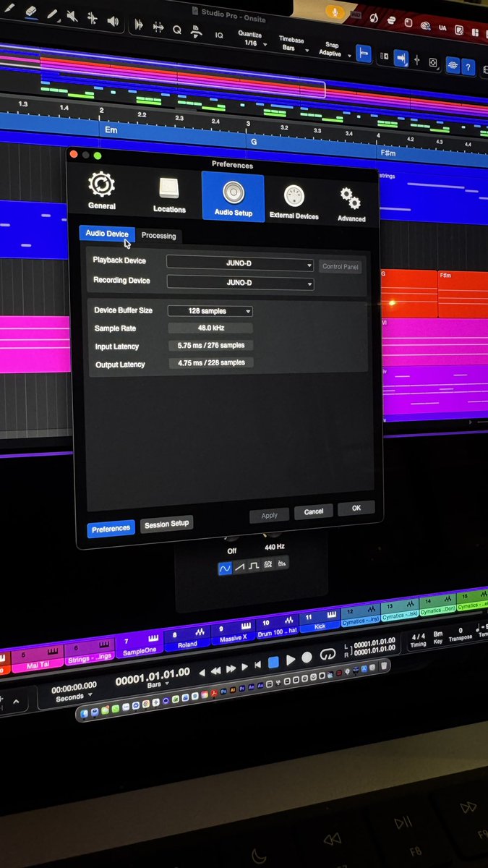Select the Preferences button at dialog bottom

pos(111,529)
